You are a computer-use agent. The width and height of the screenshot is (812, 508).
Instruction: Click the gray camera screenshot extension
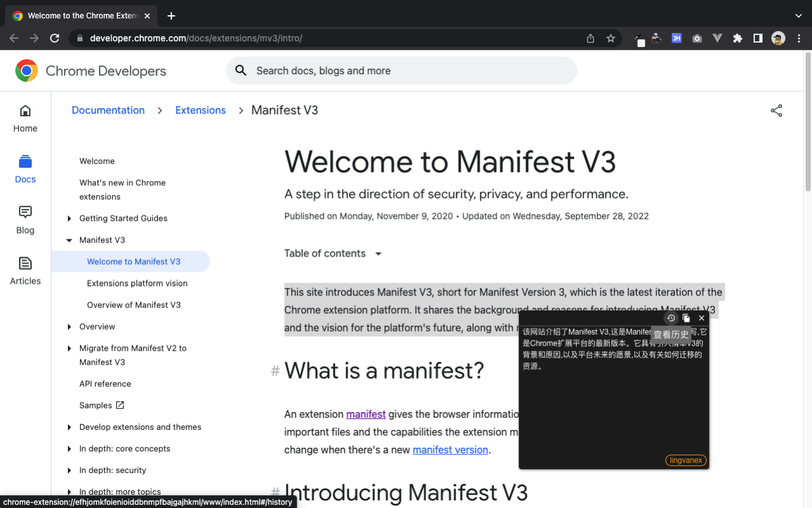pyautogui.click(x=697, y=38)
